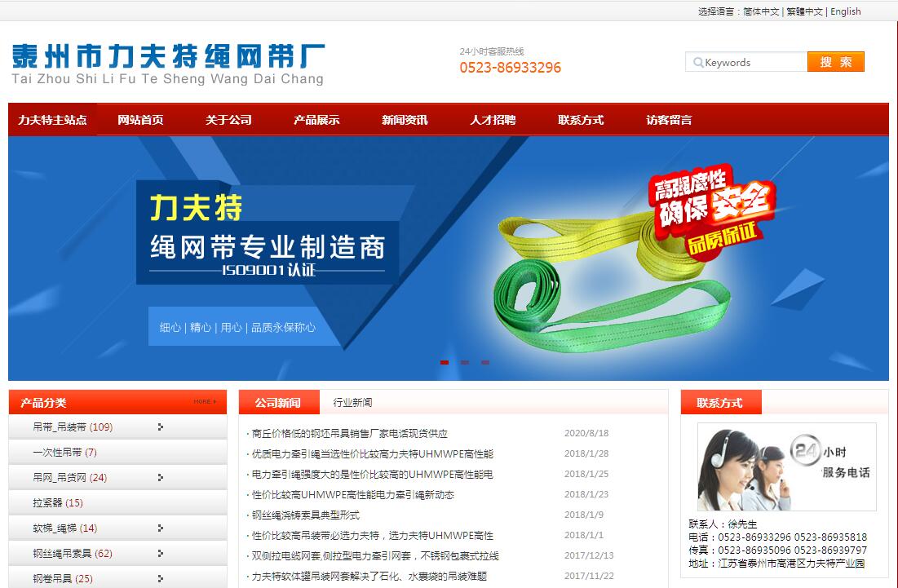This screenshot has height=588, width=898.
Task: Click the 泰州市力夫特绳网带厂 site logo
Action: coord(168,64)
